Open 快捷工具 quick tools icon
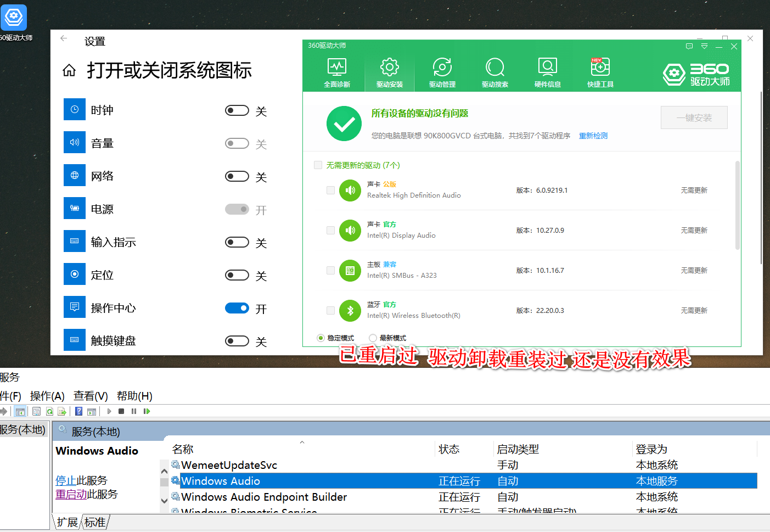Image resolution: width=770 pixels, height=532 pixels. click(x=600, y=72)
